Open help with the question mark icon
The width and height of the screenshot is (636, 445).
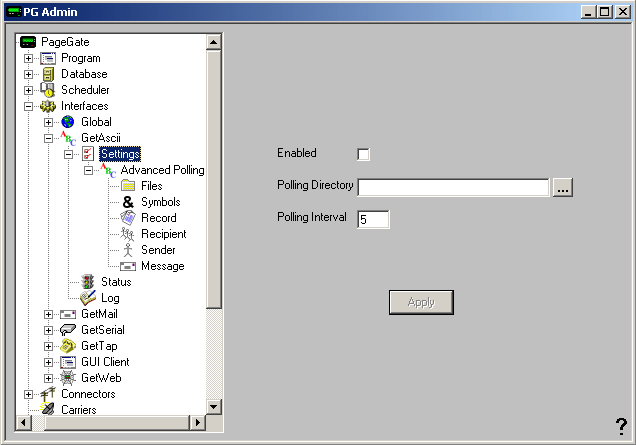621,426
